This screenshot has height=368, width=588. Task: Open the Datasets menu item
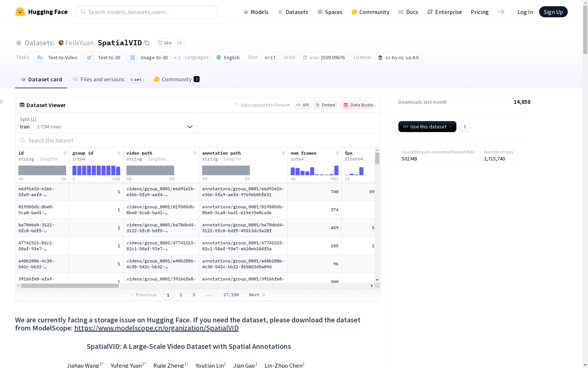coord(293,12)
